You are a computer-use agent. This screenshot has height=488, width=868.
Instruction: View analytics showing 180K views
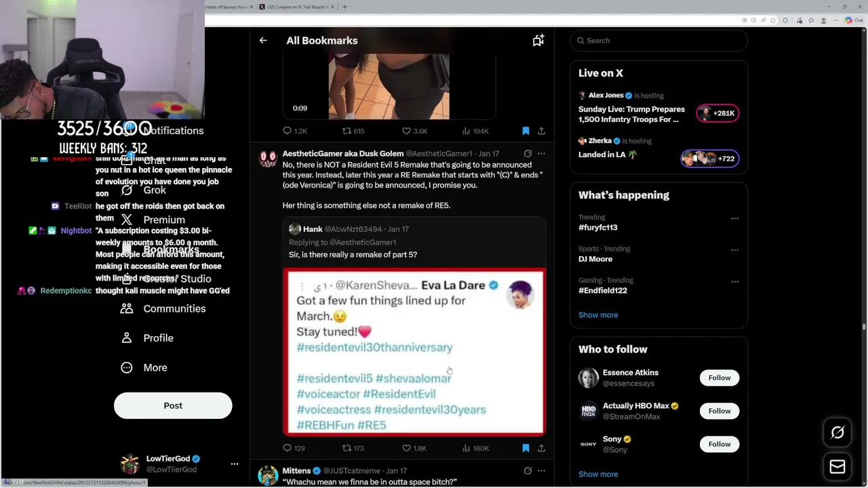(475, 448)
